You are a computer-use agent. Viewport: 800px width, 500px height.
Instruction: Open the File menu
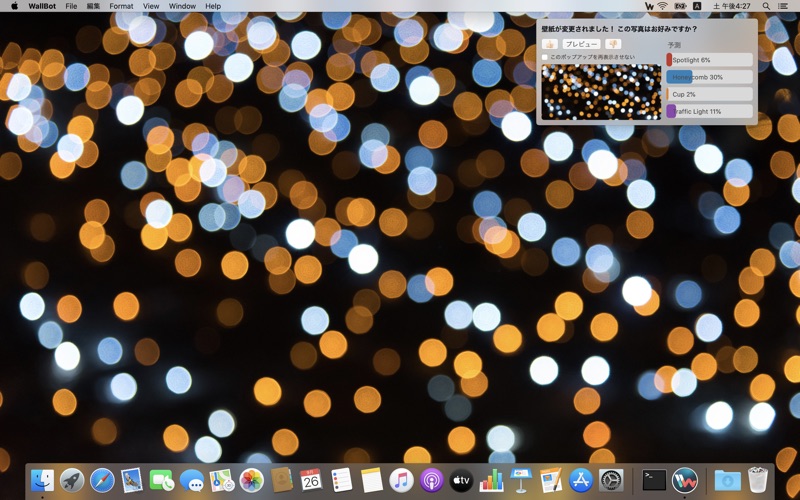click(71, 6)
